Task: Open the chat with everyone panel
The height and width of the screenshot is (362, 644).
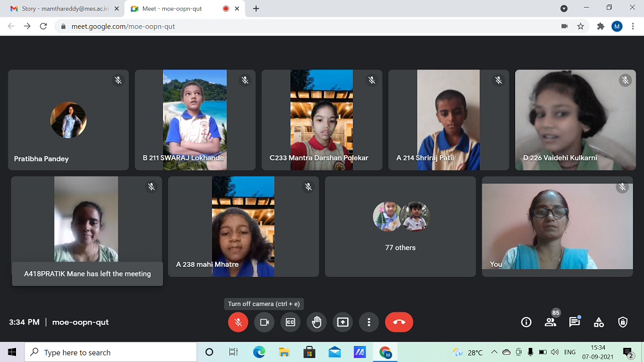Action: point(574,322)
